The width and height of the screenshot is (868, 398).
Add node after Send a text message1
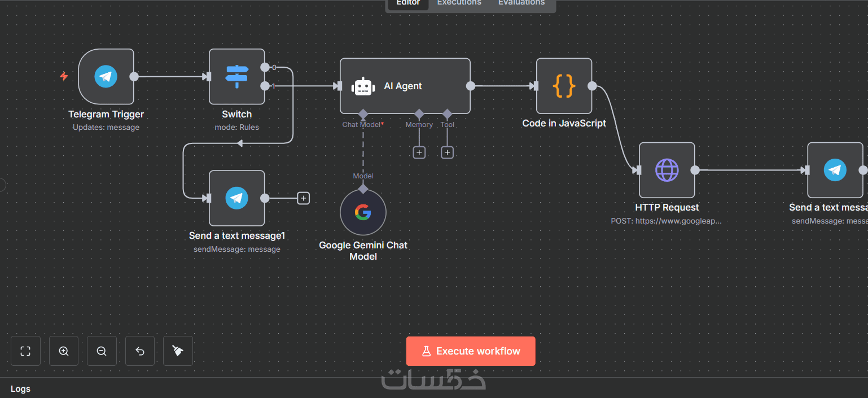(x=304, y=198)
